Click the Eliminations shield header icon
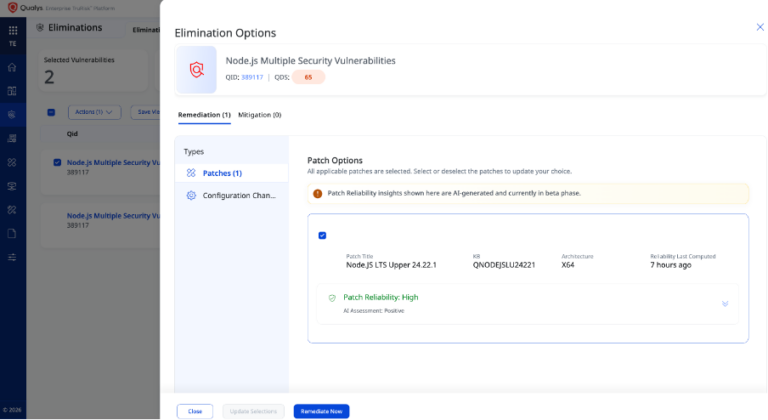 [x=40, y=28]
